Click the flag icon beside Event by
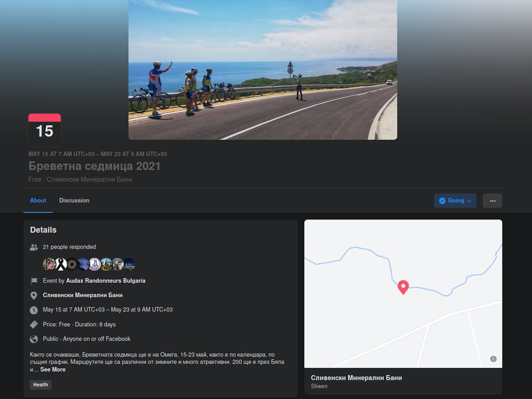The width and height of the screenshot is (532, 399). tap(34, 281)
